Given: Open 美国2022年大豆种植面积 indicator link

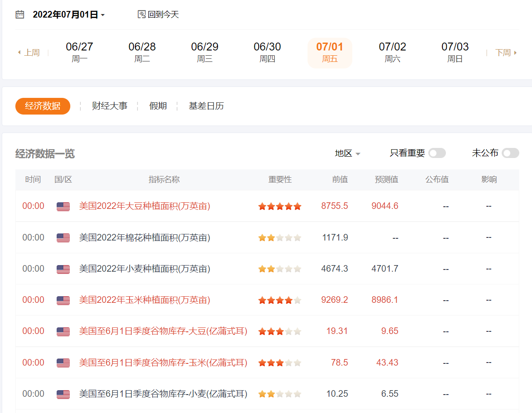Looking at the screenshot, I should (x=145, y=206).
